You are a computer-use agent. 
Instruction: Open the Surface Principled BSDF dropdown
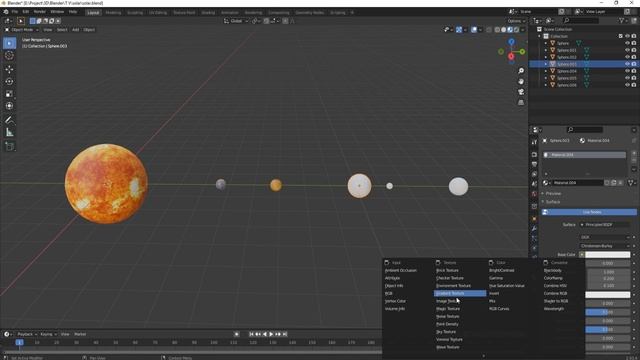pos(604,225)
